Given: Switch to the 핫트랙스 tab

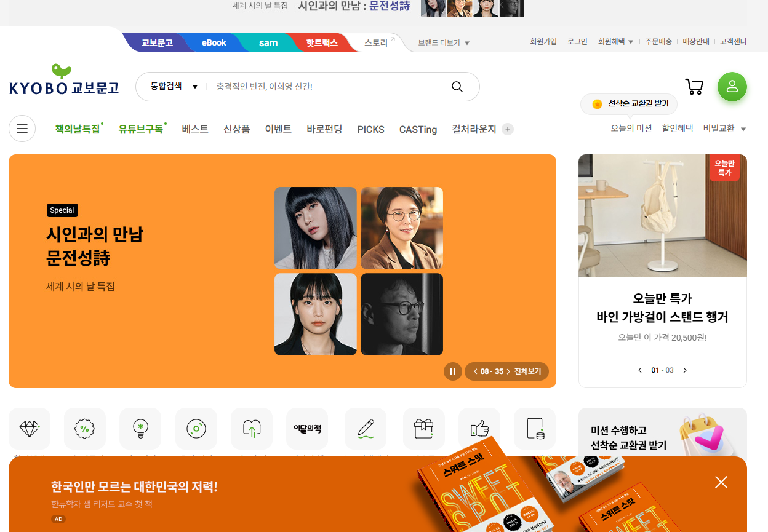Looking at the screenshot, I should click(x=322, y=43).
